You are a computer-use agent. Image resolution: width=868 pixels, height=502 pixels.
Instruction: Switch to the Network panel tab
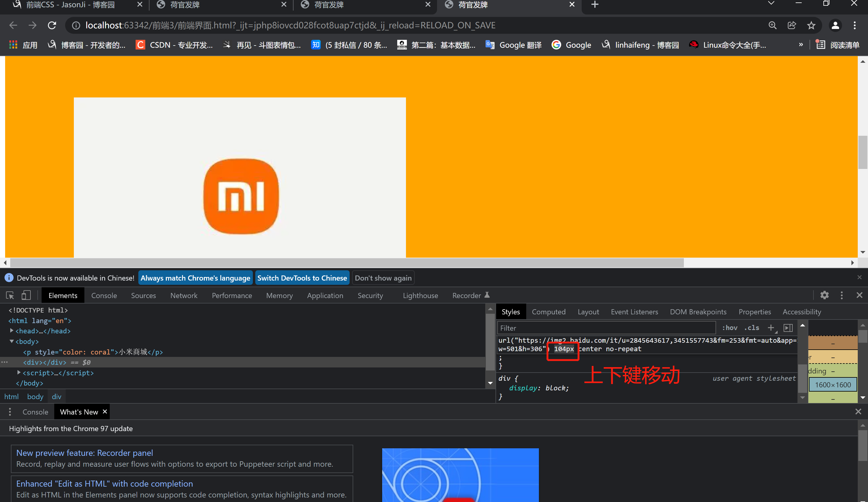(184, 295)
